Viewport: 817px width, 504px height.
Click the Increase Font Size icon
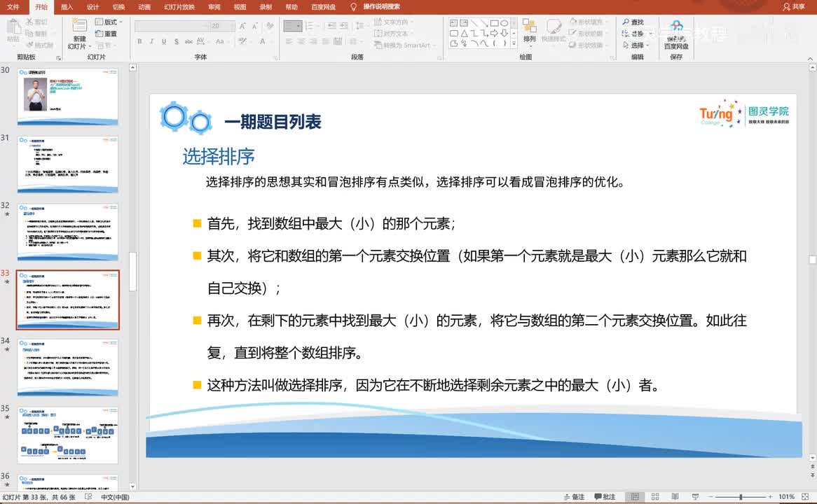pyautogui.click(x=242, y=25)
